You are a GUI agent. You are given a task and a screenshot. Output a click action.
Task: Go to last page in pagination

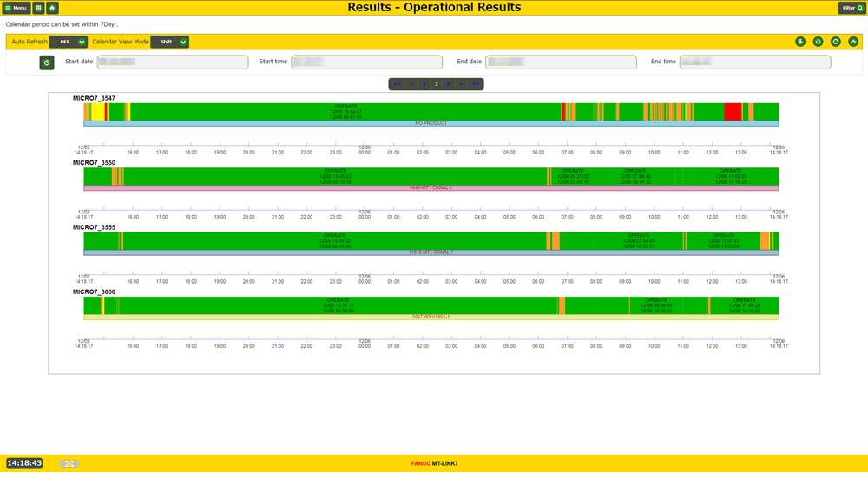point(476,84)
